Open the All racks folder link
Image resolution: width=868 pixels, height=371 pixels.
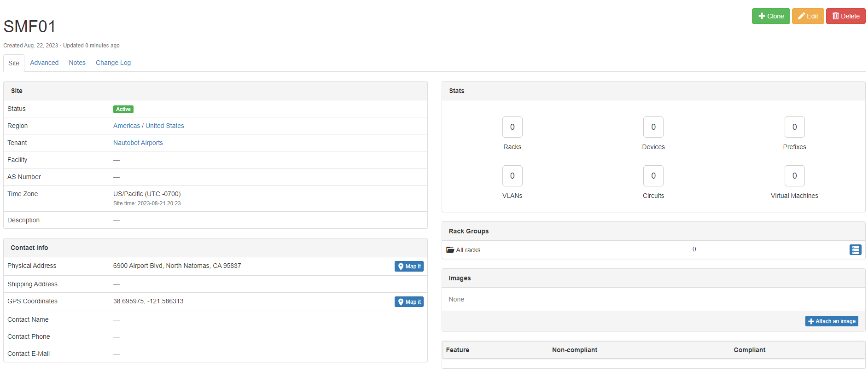(468, 250)
